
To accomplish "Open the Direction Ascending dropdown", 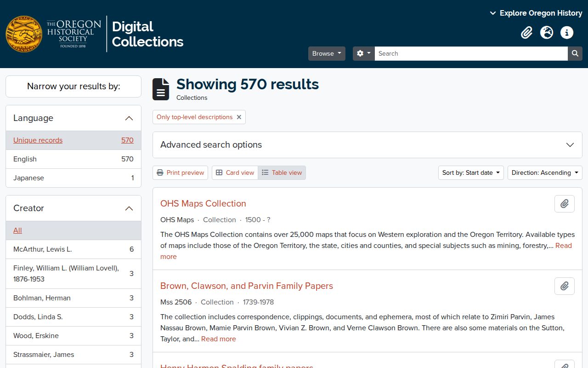I will [x=545, y=173].
